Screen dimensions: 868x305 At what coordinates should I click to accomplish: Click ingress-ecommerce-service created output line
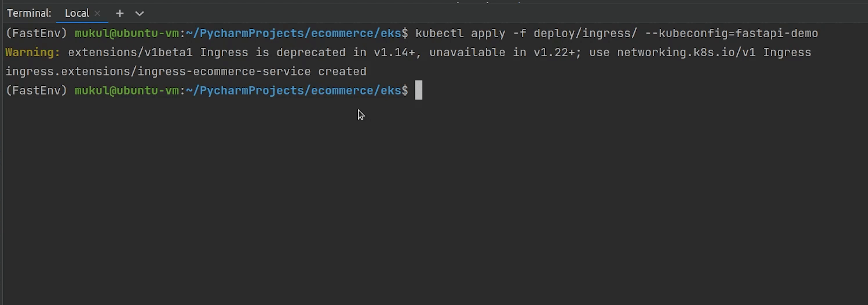(x=186, y=72)
